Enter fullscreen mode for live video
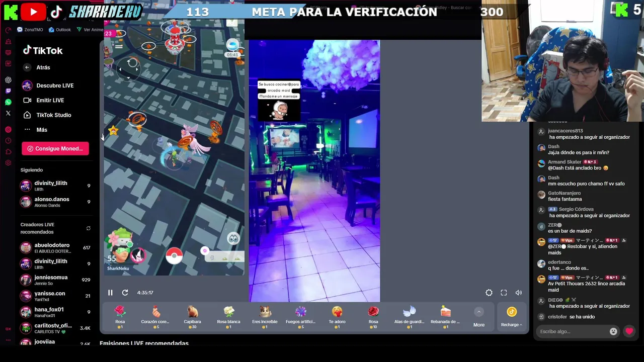 pos(504,293)
